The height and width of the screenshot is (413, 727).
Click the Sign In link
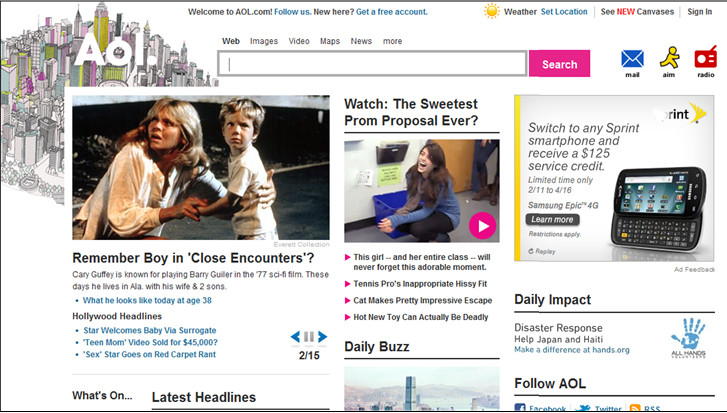tap(700, 12)
